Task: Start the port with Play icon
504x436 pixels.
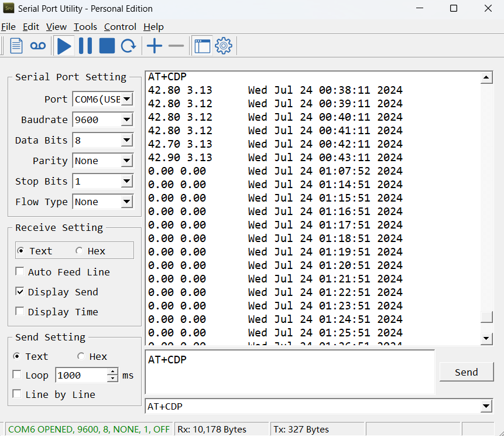Action: (x=64, y=46)
